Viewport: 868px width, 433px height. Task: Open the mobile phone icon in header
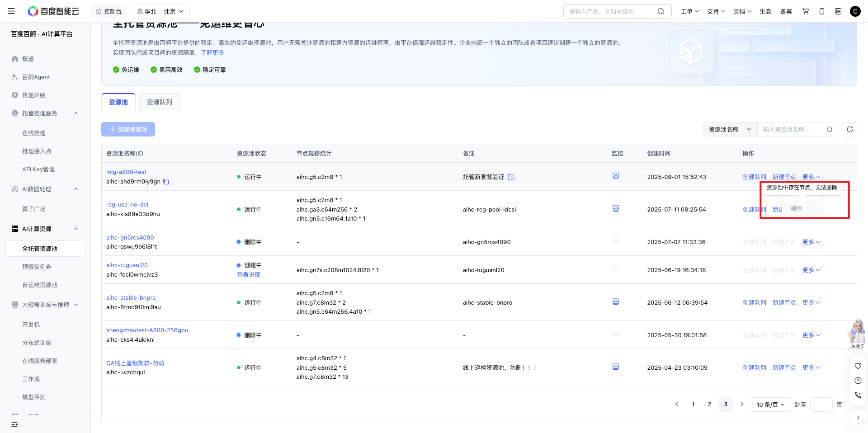[822, 11]
